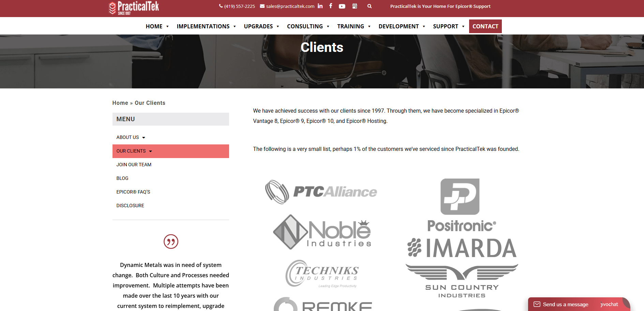
Task: Open Join Our Team sidebar link
Action: tap(134, 165)
